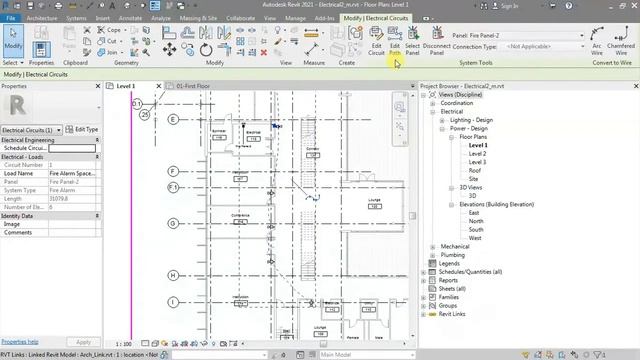Click the Measure Between Two References icon
Image resolution: width=640 pixels, height=360 pixels.
pyautogui.click(x=311, y=50)
